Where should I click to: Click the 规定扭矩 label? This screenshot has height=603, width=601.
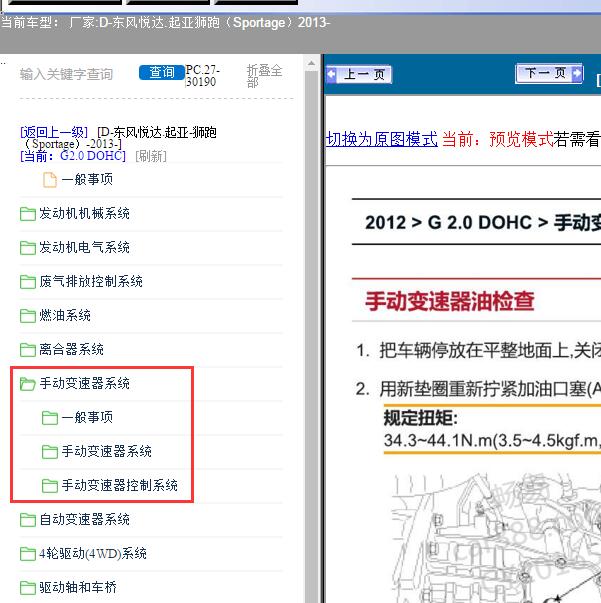tap(420, 418)
